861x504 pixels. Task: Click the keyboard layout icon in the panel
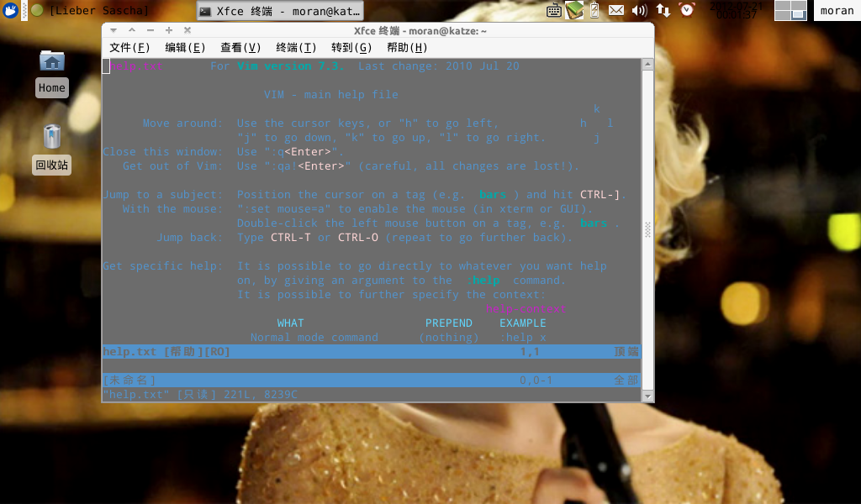coord(553,10)
